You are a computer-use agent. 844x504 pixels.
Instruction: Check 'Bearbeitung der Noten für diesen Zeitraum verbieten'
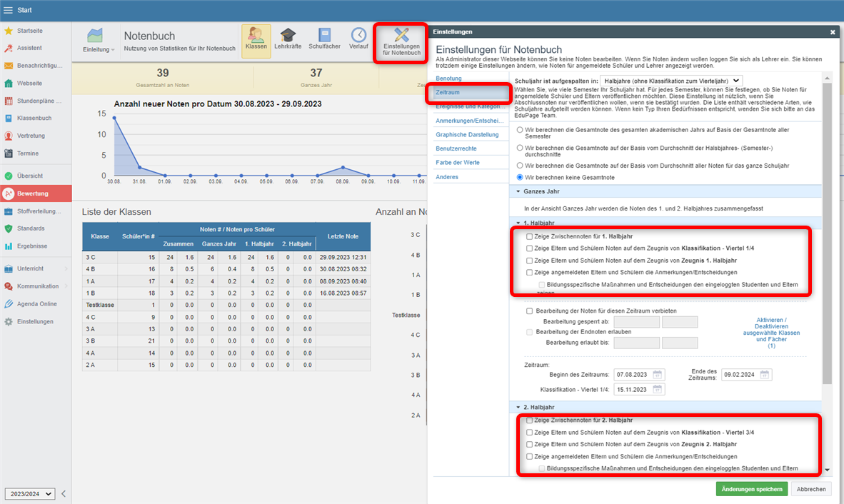pos(529,311)
